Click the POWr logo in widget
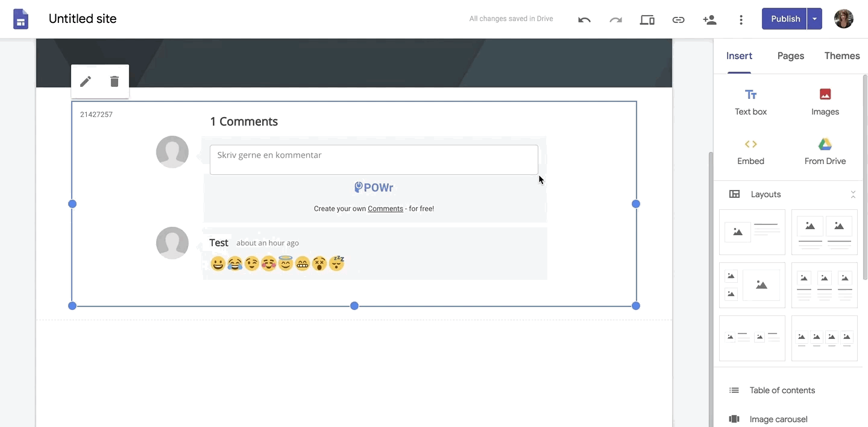 tap(374, 188)
